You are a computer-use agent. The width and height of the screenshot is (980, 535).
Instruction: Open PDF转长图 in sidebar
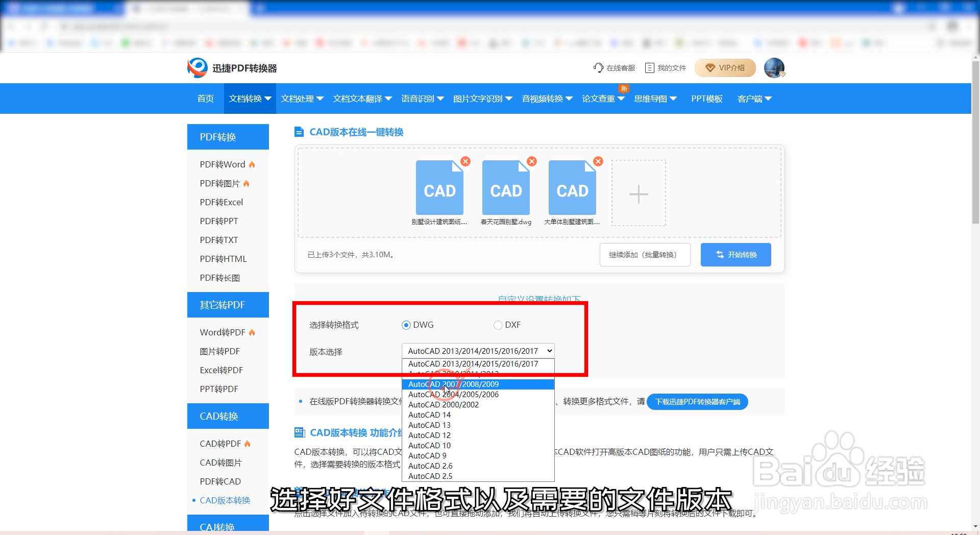(220, 278)
